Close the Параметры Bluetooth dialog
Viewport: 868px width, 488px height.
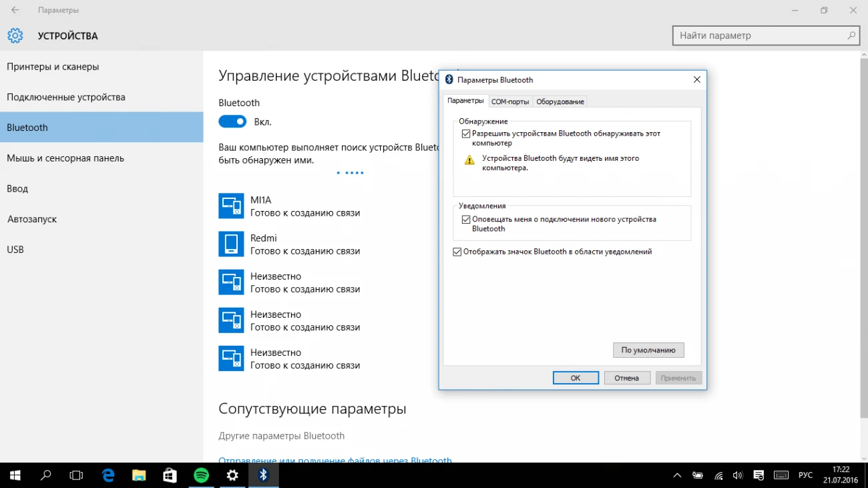coord(696,79)
